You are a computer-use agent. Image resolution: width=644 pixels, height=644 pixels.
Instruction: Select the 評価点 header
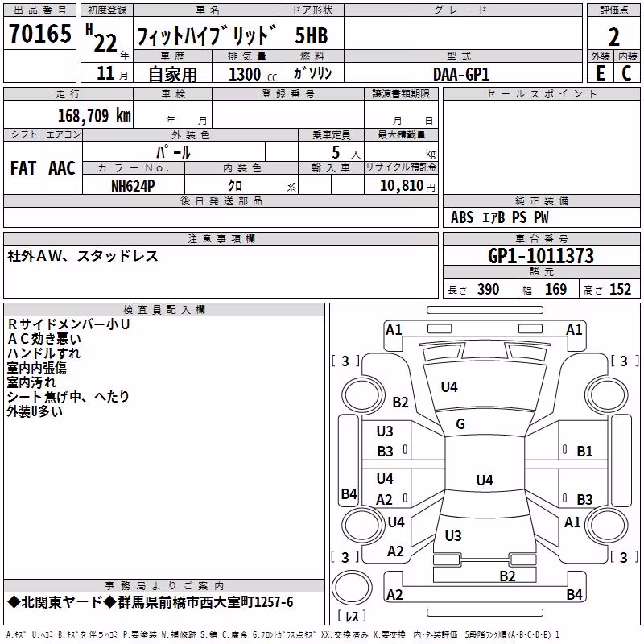613,10
